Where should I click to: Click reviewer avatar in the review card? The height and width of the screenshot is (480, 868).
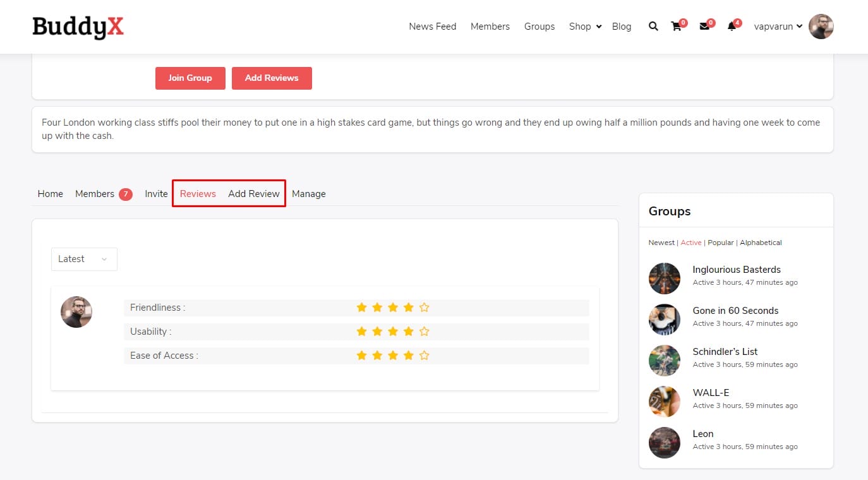[x=76, y=312]
